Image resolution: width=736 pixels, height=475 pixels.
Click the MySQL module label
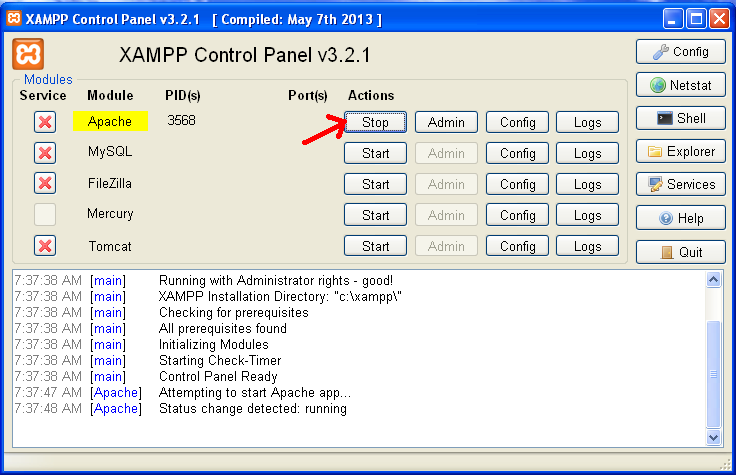[x=110, y=152]
